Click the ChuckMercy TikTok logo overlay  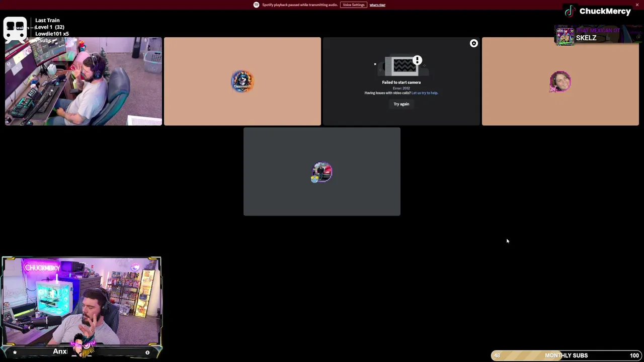pos(570,11)
